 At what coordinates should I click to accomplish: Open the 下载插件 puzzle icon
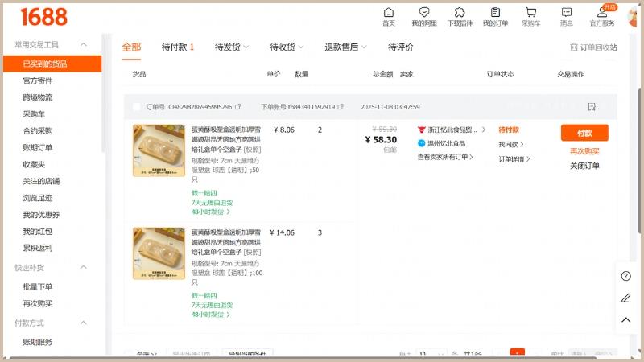pos(460,16)
